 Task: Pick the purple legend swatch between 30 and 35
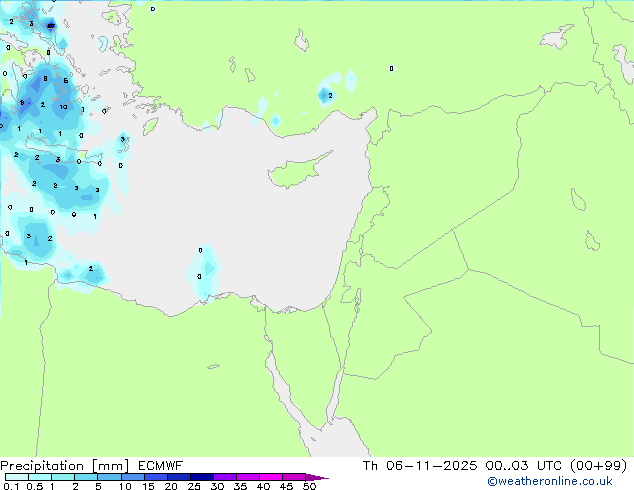pos(225,477)
